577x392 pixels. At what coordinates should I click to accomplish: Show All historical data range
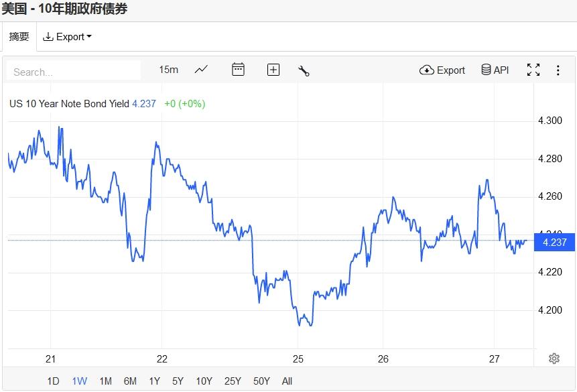tap(287, 381)
